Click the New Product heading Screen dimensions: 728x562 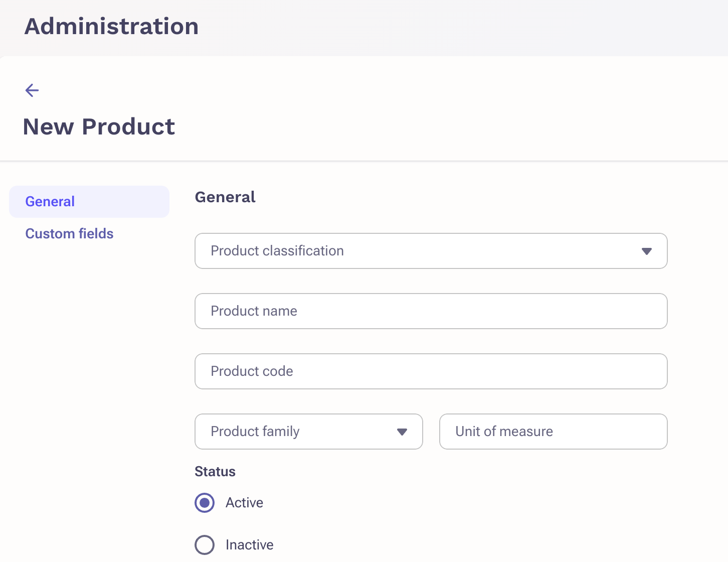(99, 126)
